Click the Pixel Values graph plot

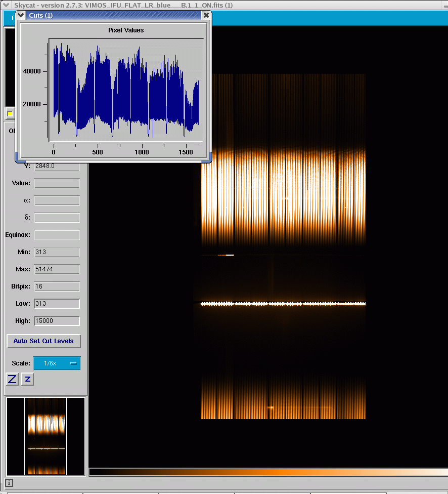tap(126, 90)
